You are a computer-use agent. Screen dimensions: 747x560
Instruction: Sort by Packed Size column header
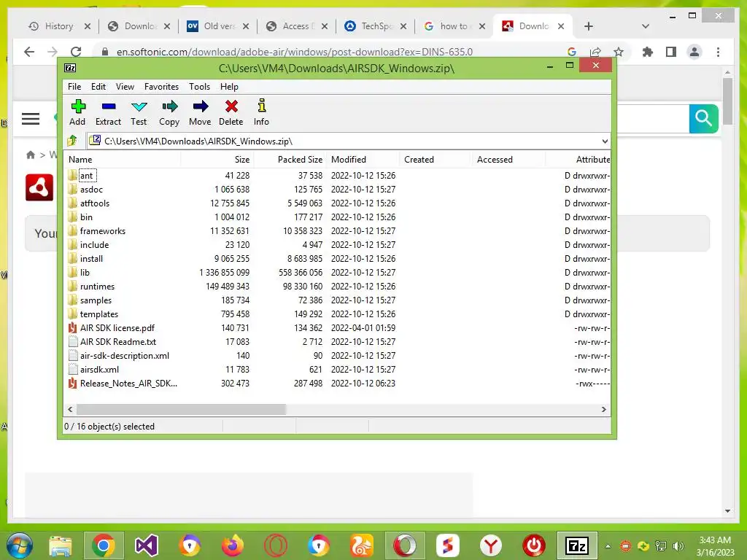point(290,160)
